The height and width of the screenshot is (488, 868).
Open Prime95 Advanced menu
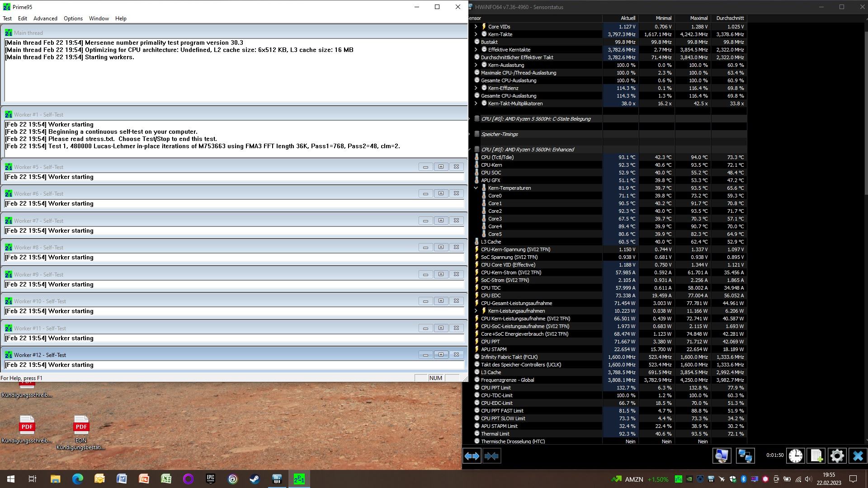pyautogui.click(x=45, y=19)
